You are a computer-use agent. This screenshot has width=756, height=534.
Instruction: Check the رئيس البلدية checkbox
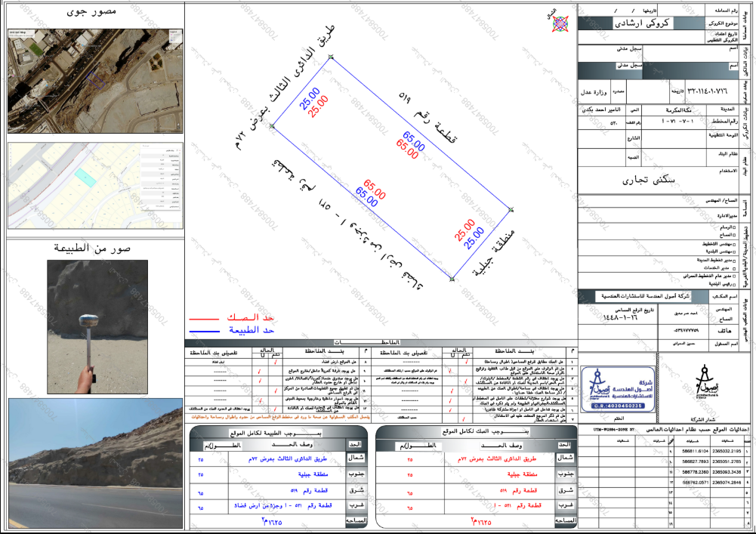click(x=734, y=284)
